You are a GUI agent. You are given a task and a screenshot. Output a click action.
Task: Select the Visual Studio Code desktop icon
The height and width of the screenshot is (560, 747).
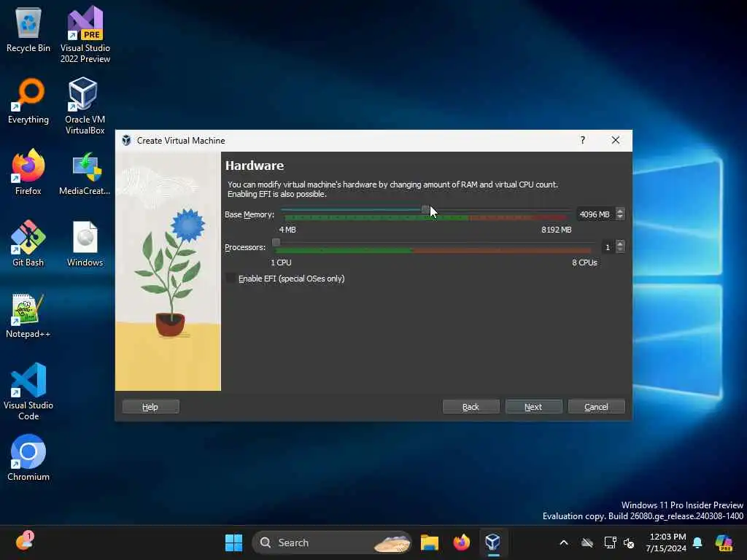point(28,392)
